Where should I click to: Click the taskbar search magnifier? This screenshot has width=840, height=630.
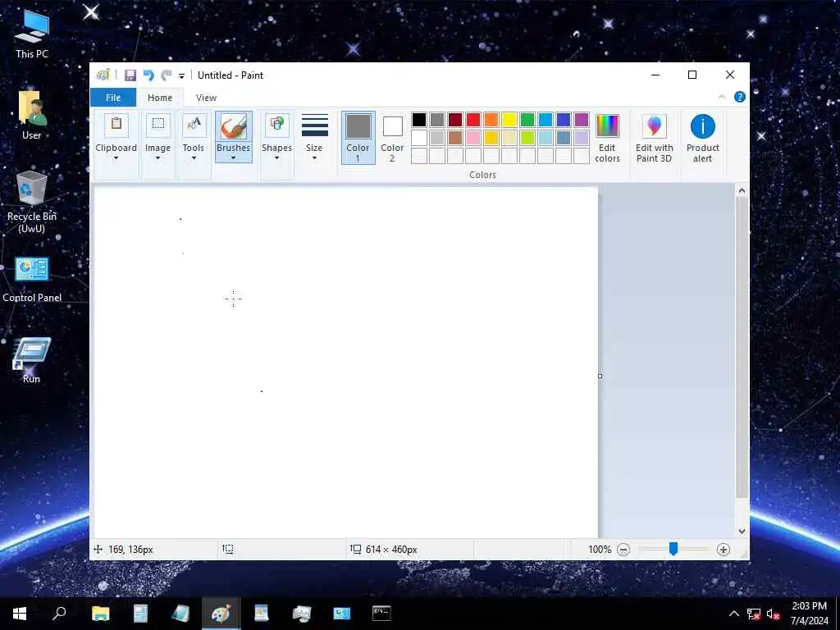59,614
